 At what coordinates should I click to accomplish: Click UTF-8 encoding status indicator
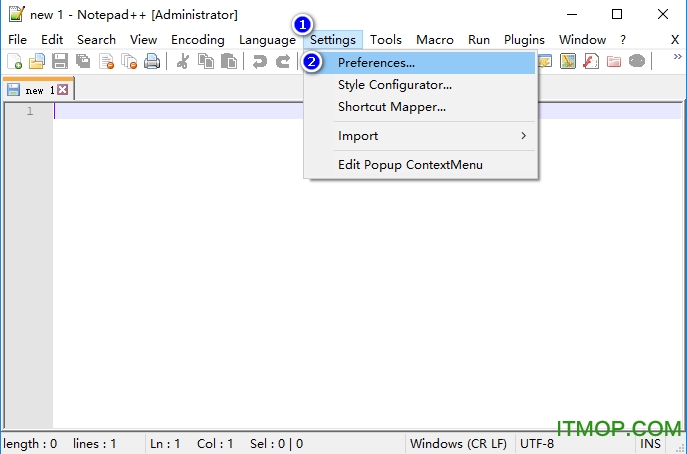coord(537,444)
